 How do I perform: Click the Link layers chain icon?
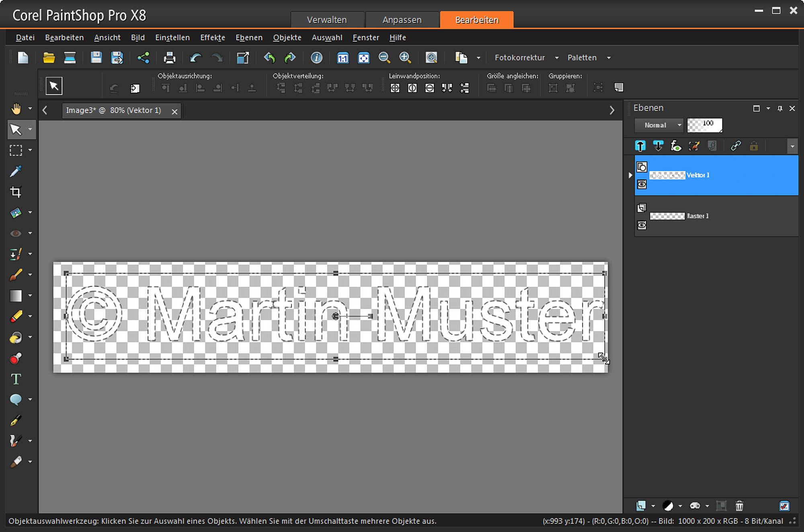coord(736,146)
